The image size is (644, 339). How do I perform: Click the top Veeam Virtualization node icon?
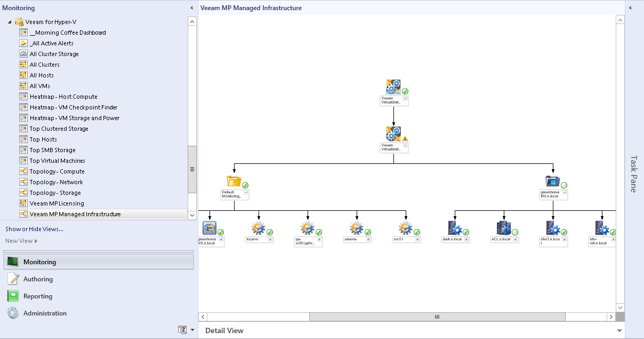[x=393, y=87]
